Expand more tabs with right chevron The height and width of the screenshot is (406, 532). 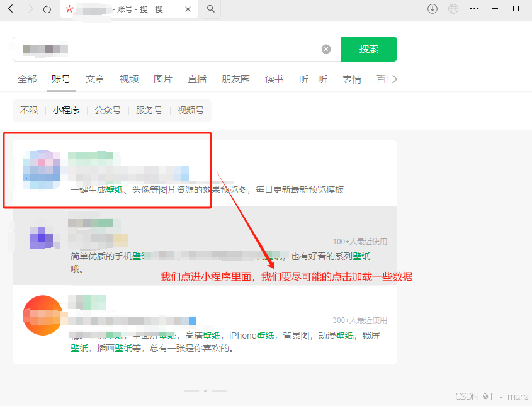coord(395,79)
